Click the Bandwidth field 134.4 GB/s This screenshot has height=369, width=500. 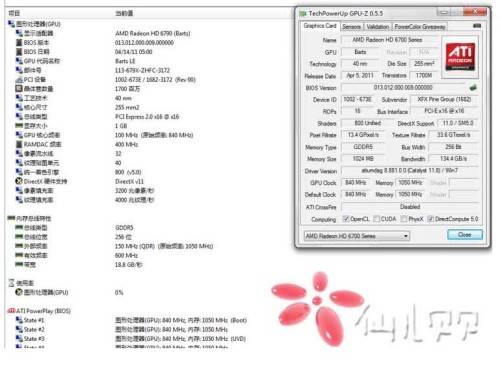pyautogui.click(x=453, y=159)
